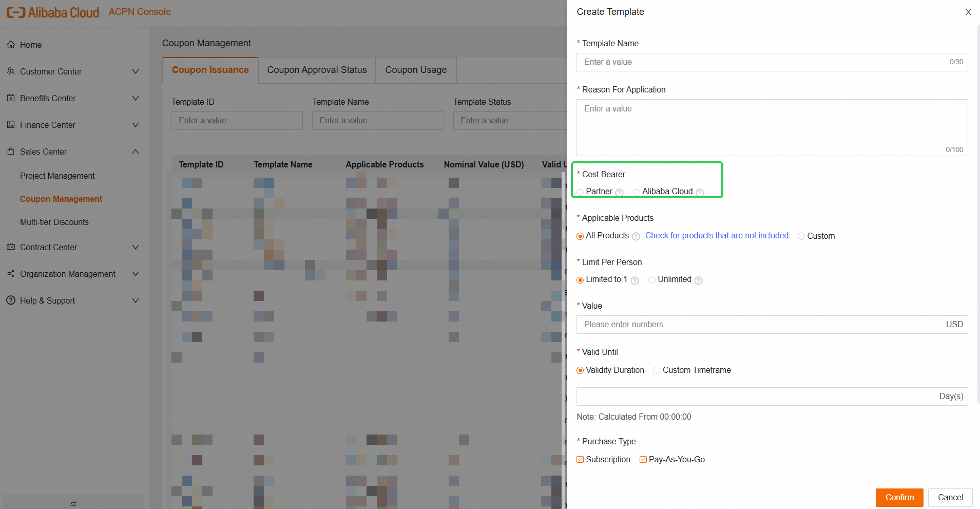The width and height of the screenshot is (980, 509).
Task: Click the Home icon in sidebar
Action: point(11,45)
